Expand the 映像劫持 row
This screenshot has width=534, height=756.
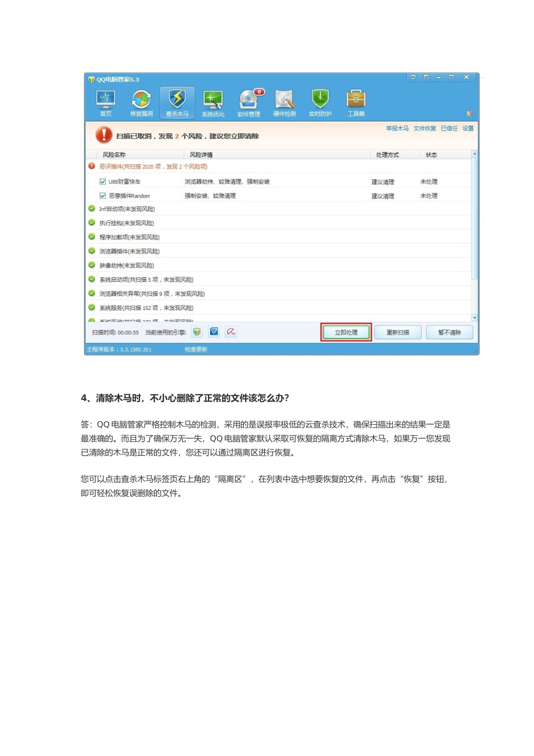278,265
